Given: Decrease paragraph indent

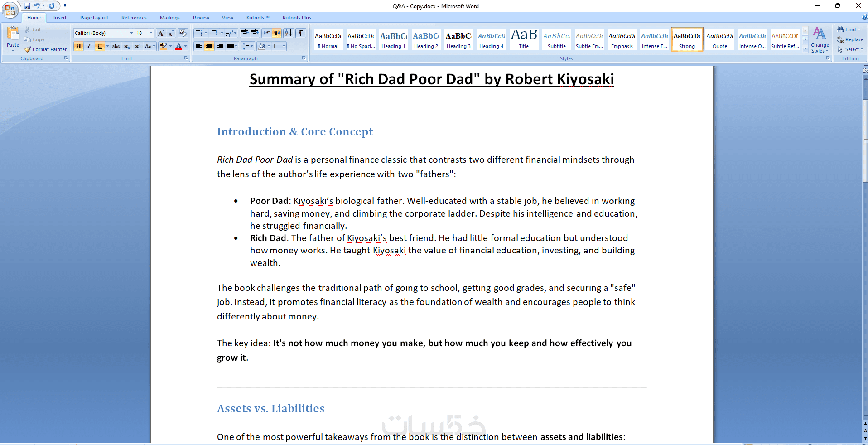Looking at the screenshot, I should click(x=245, y=33).
